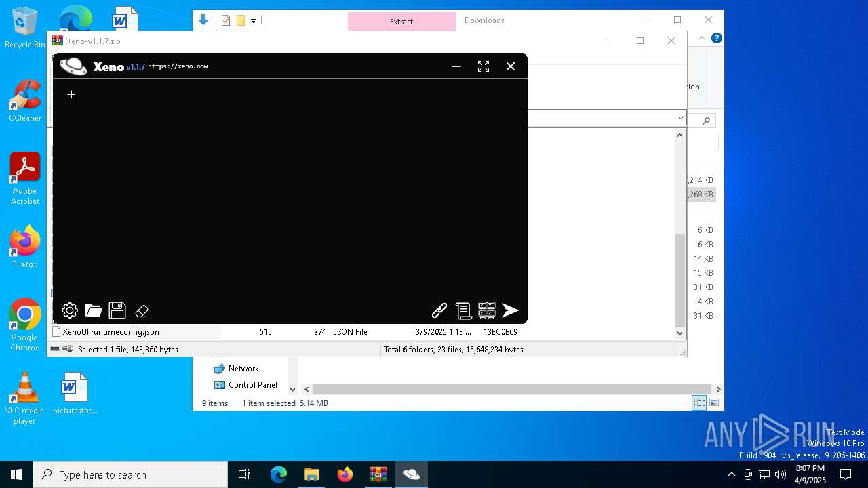Click the Xeno planet logo
The height and width of the screenshot is (488, 868).
tap(73, 66)
